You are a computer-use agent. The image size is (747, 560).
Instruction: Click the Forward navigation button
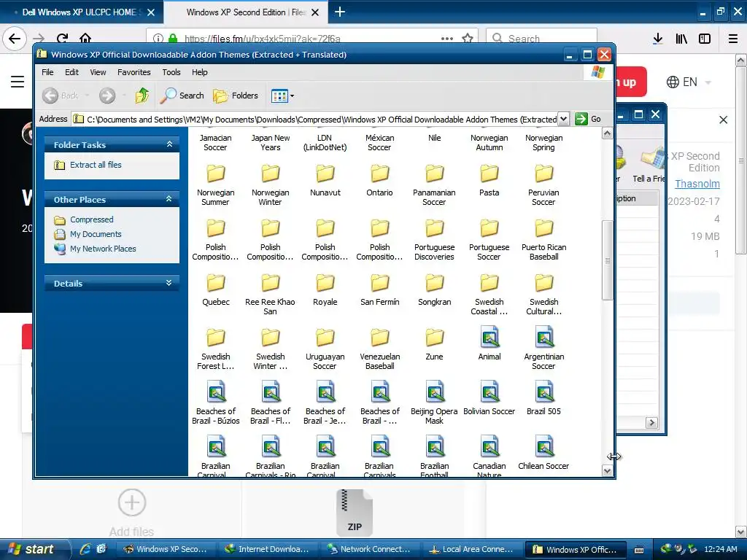[x=107, y=96]
